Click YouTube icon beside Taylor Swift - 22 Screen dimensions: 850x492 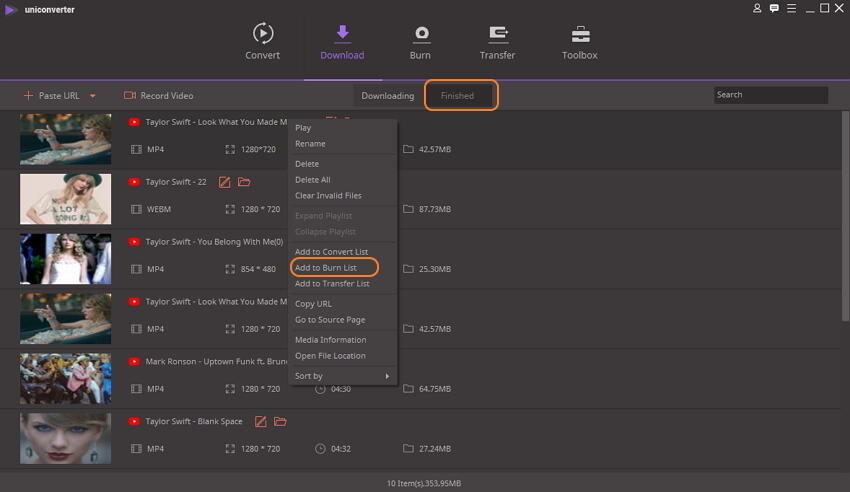pos(134,182)
